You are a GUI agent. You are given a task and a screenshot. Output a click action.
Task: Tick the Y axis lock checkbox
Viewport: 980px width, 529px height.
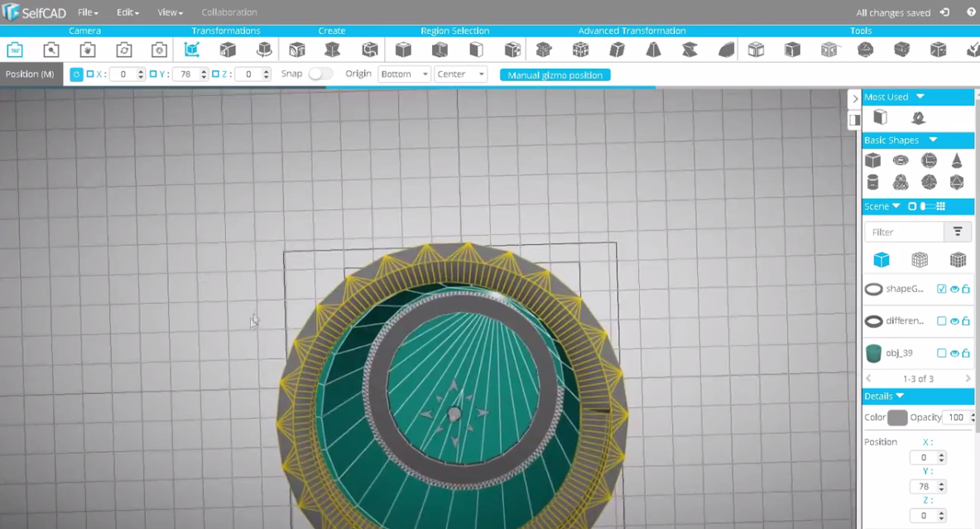click(153, 74)
